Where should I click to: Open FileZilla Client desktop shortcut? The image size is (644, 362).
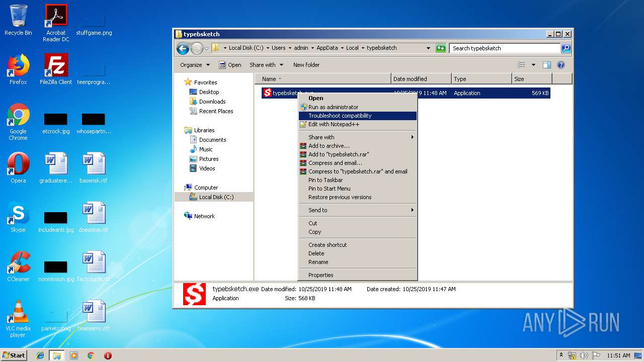click(56, 69)
